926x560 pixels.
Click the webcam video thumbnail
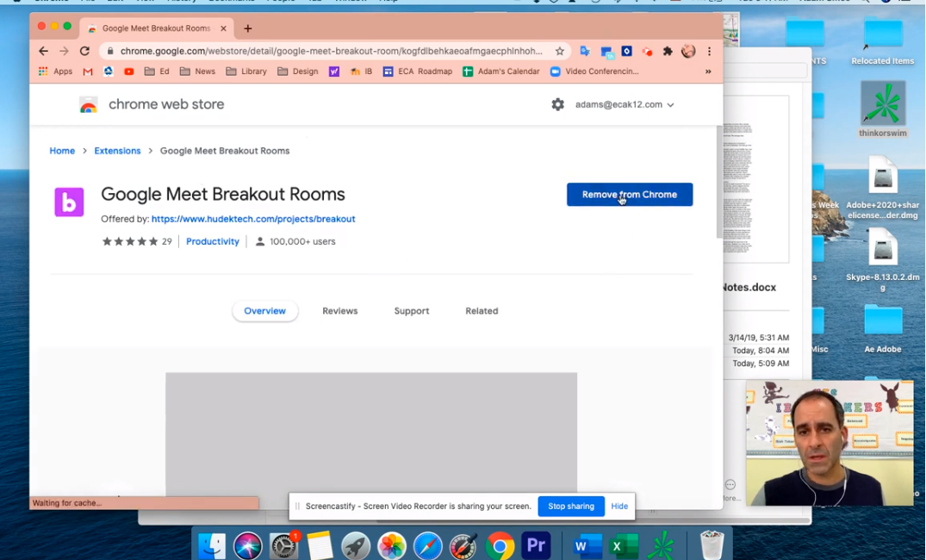[x=830, y=443]
